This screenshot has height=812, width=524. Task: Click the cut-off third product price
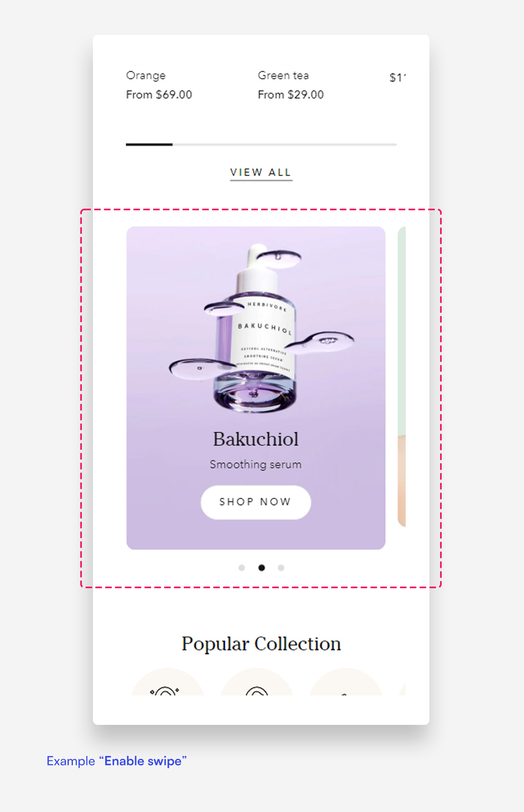[398, 78]
